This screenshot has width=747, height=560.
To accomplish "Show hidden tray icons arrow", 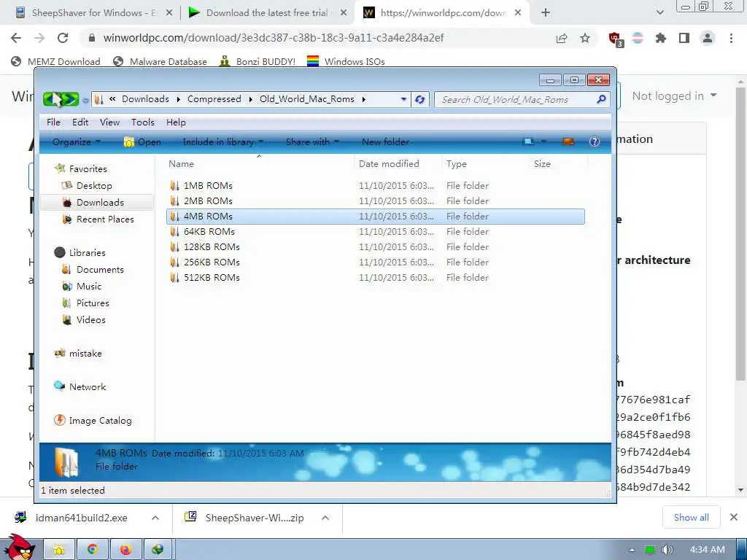I will [x=632, y=550].
